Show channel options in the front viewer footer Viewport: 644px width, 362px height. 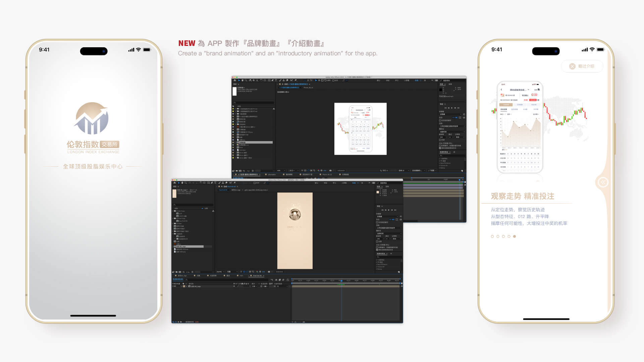coord(257,272)
